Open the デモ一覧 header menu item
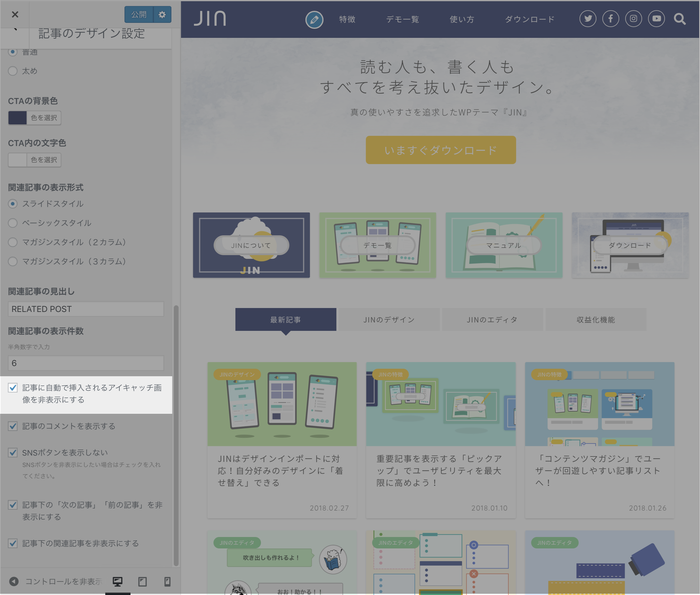 [402, 19]
